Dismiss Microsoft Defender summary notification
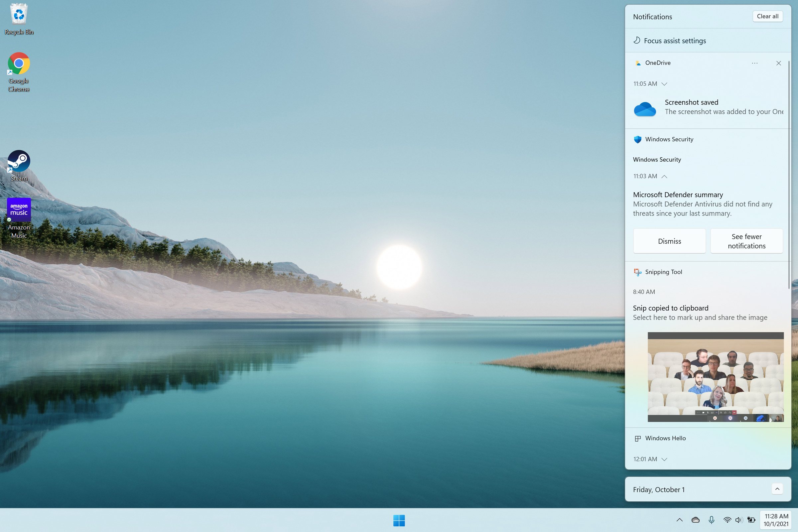This screenshot has height=532, width=798. tap(669, 241)
